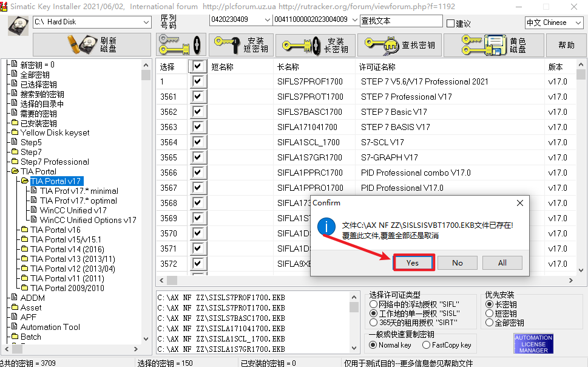Image resolution: width=588 pixels, height=367 pixels.
Task: Open the 0420230409 serial number dropdown
Action: click(x=267, y=20)
